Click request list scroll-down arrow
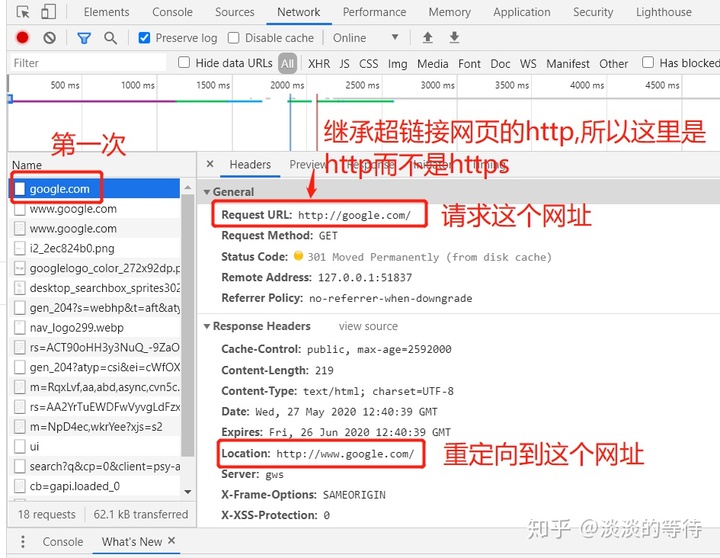 tap(187, 491)
